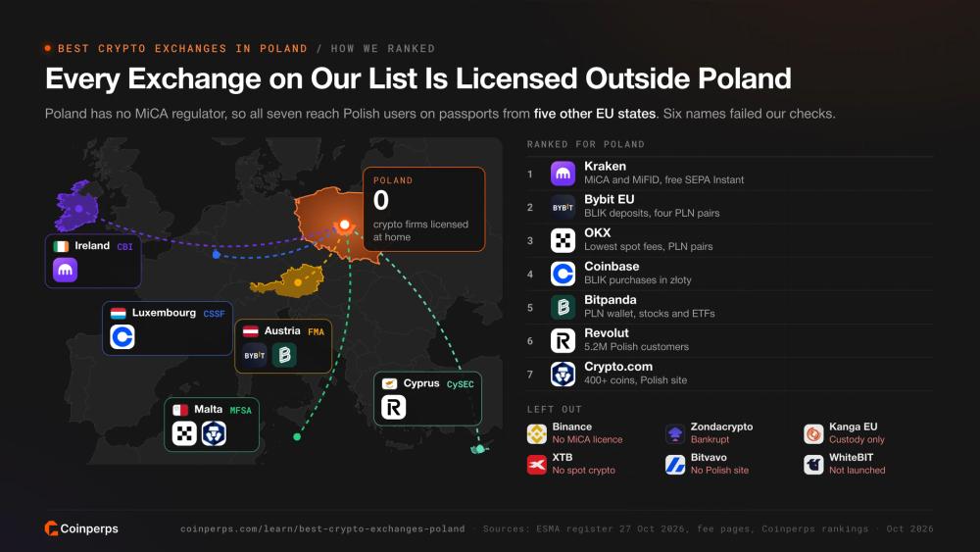
Task: Click the OKX logo in the ranked list
Action: pyautogui.click(x=563, y=240)
